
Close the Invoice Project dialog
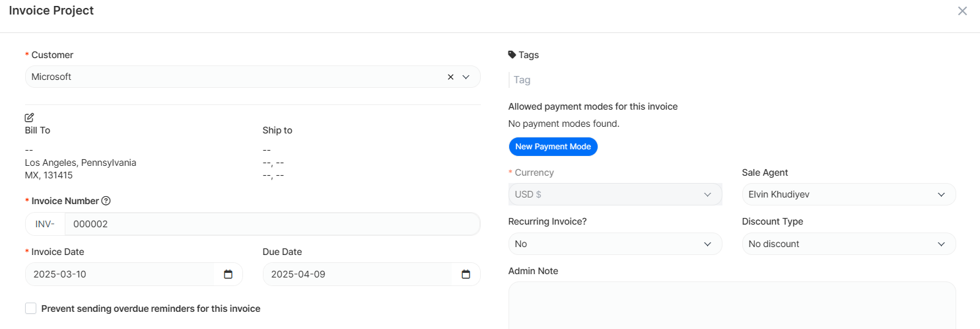pyautogui.click(x=962, y=11)
